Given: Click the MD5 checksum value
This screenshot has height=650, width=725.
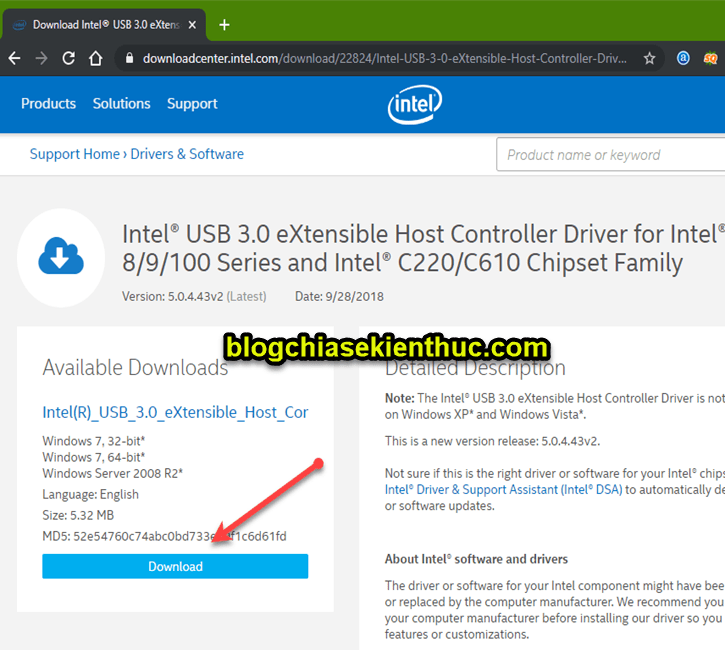Looking at the screenshot, I should pos(180,536).
